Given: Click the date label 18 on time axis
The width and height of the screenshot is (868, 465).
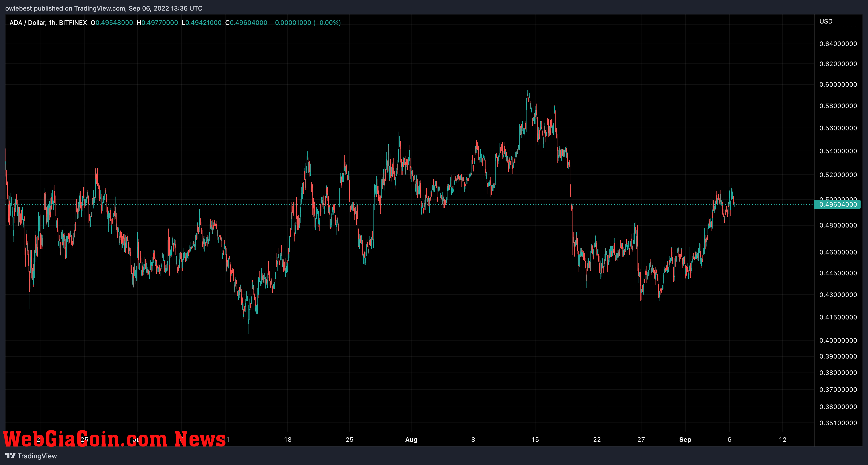Looking at the screenshot, I should [x=287, y=439].
